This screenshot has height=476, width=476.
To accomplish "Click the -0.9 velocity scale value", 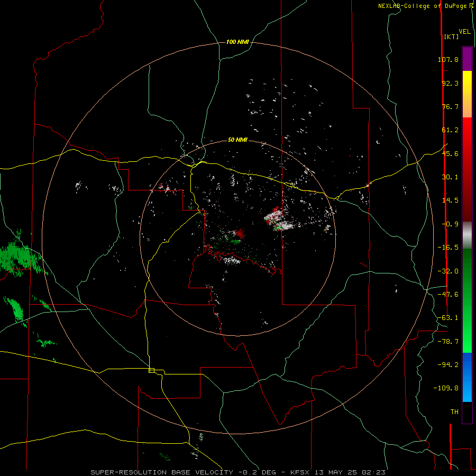I will point(450,224).
